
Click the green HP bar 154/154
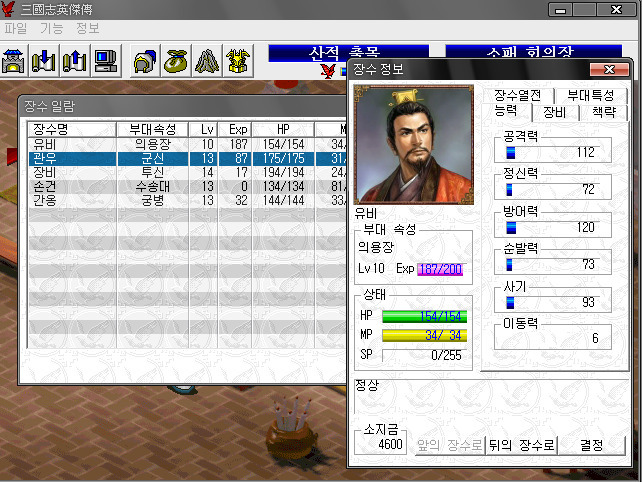(x=424, y=317)
